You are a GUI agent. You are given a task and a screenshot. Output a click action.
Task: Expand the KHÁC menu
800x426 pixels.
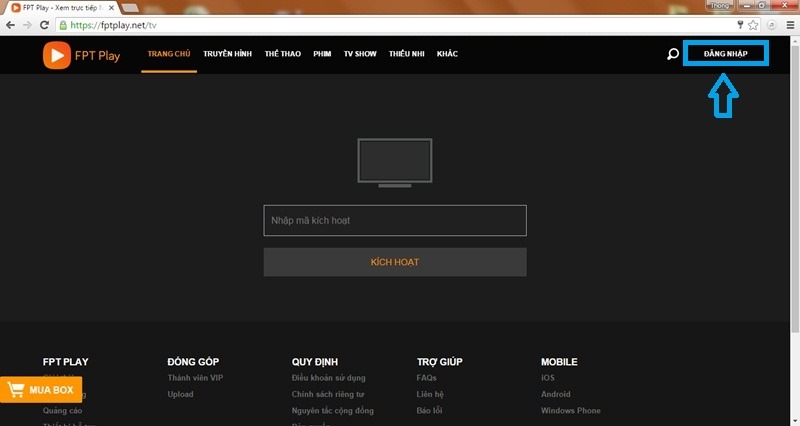[x=447, y=54]
